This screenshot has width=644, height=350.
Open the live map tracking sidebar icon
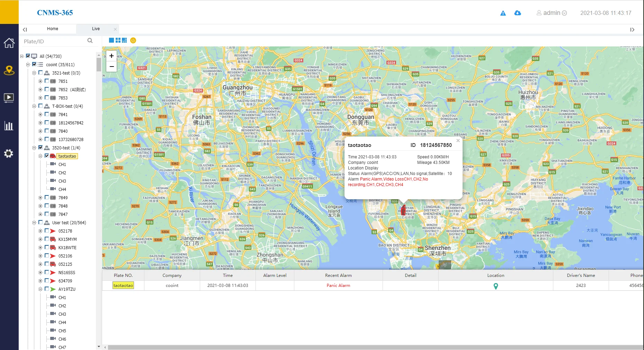pos(9,71)
